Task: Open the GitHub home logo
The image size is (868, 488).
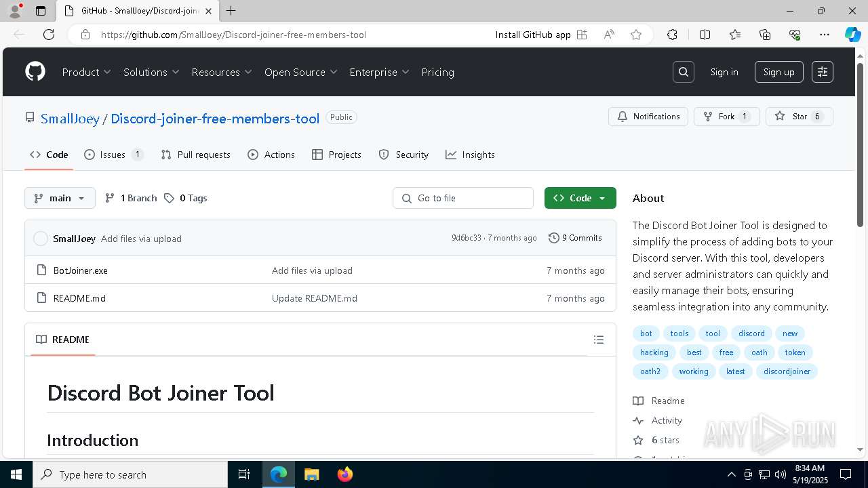Action: [35, 72]
